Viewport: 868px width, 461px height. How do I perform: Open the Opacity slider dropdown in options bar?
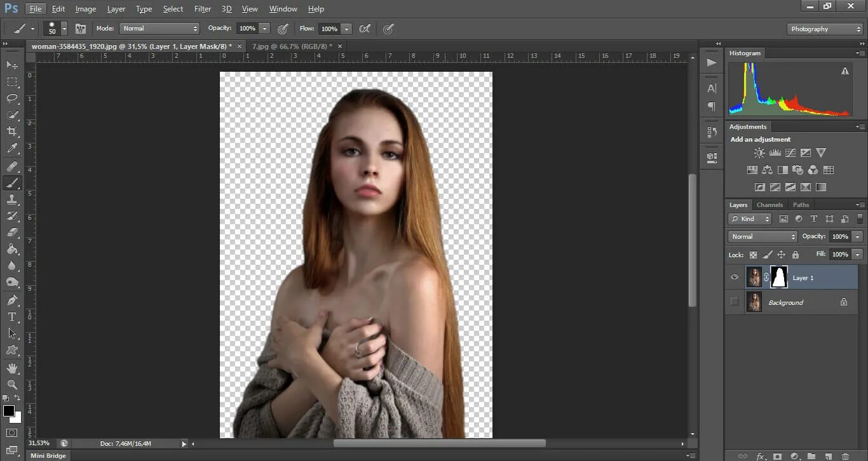tap(265, 29)
